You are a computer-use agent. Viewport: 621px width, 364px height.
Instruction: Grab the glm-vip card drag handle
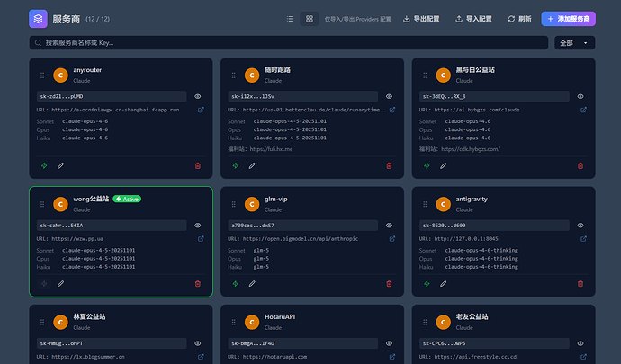pos(233,204)
